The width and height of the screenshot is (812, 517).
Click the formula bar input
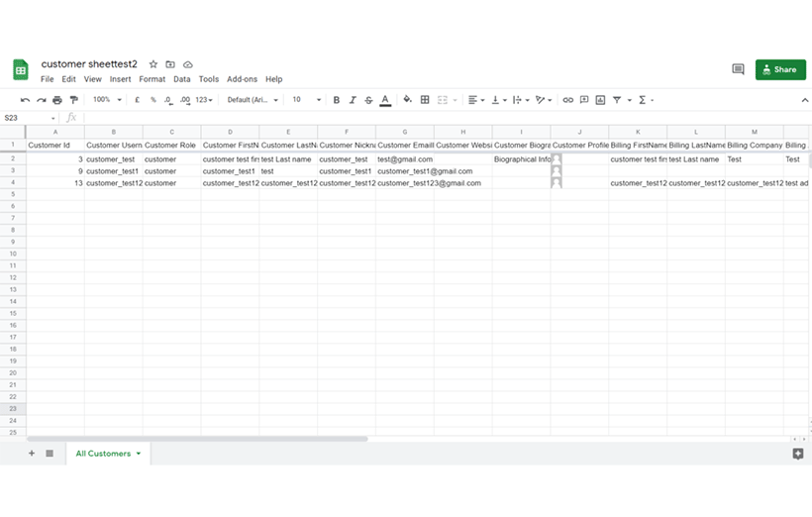pyautogui.click(x=446, y=118)
